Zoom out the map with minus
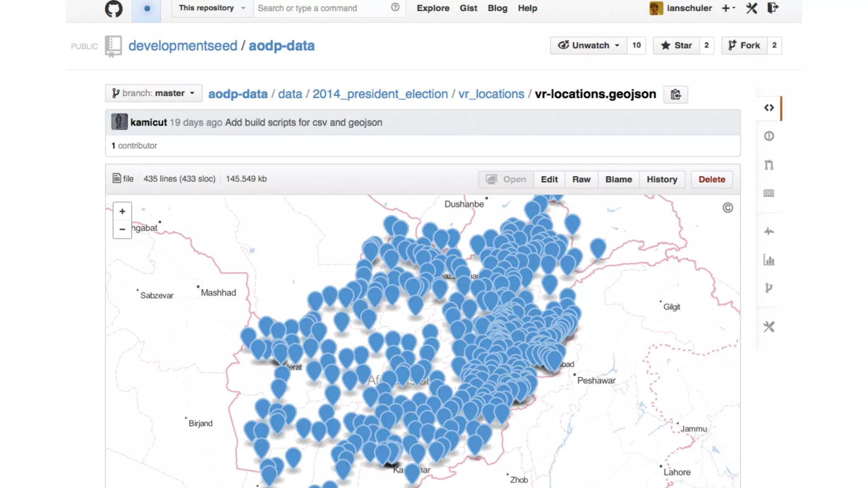The height and width of the screenshot is (488, 868). click(x=122, y=229)
